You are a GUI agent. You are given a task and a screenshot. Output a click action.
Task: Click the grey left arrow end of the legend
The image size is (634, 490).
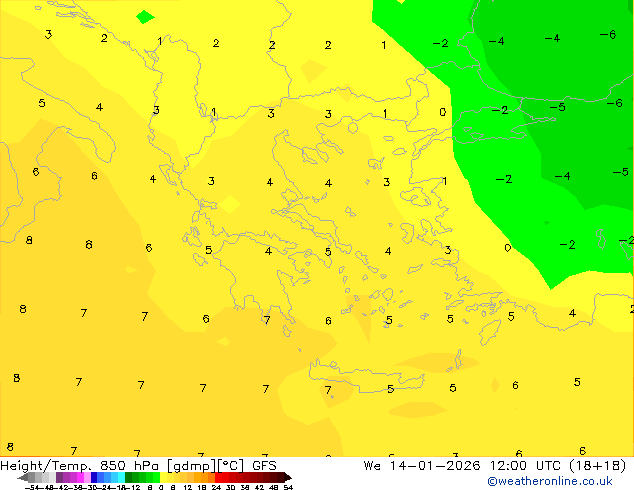[23, 477]
